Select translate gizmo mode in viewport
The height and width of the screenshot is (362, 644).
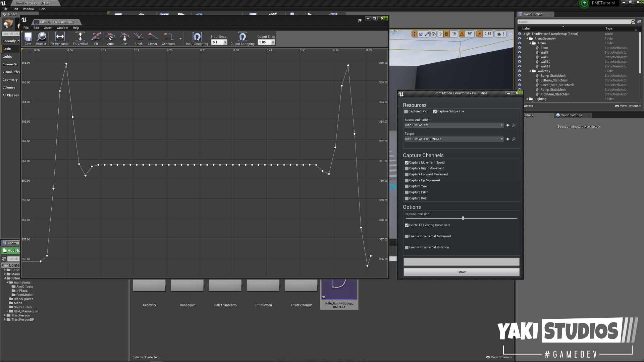point(415,34)
